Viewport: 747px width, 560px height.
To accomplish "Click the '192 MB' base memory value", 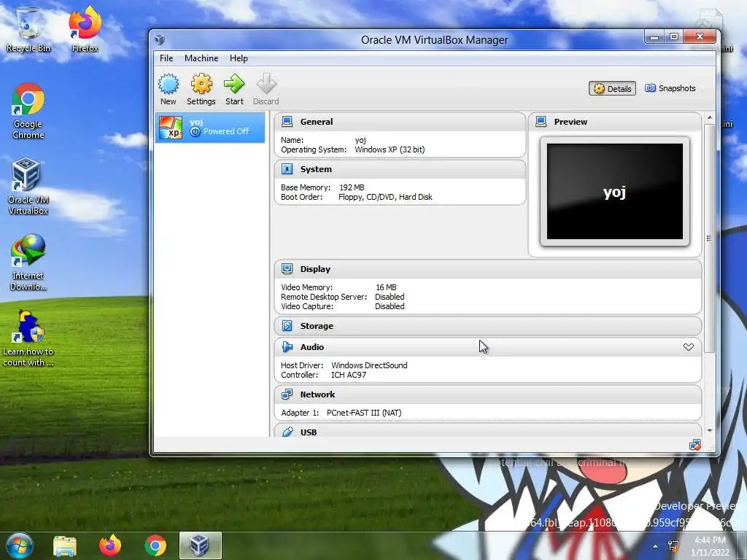I will [352, 187].
